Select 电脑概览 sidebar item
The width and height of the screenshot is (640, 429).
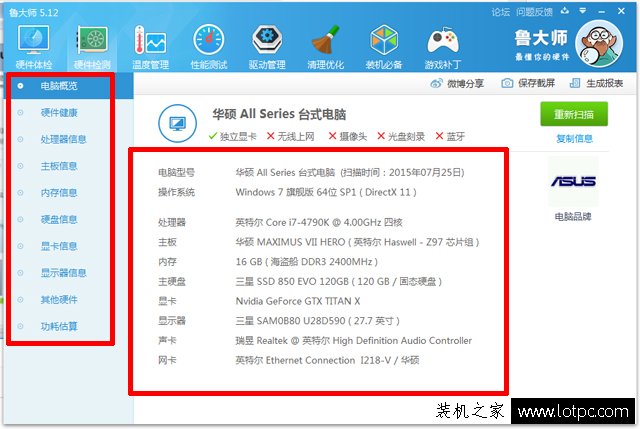pyautogui.click(x=60, y=86)
